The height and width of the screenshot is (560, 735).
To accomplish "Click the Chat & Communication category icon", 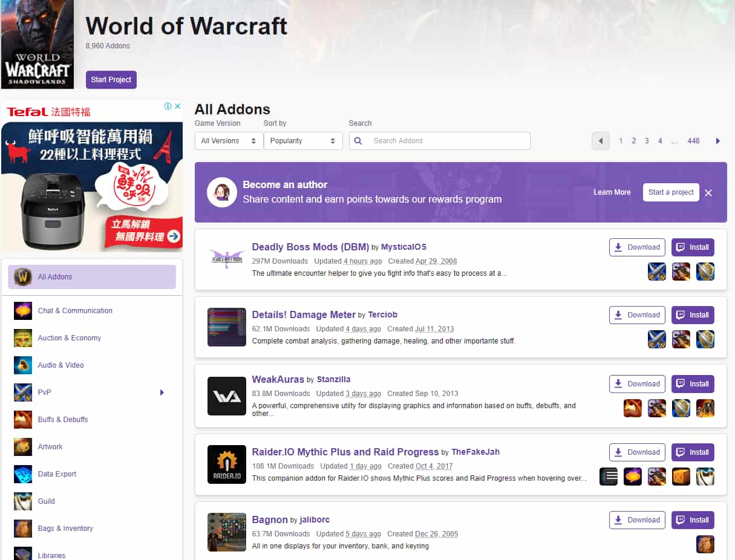I will click(23, 311).
